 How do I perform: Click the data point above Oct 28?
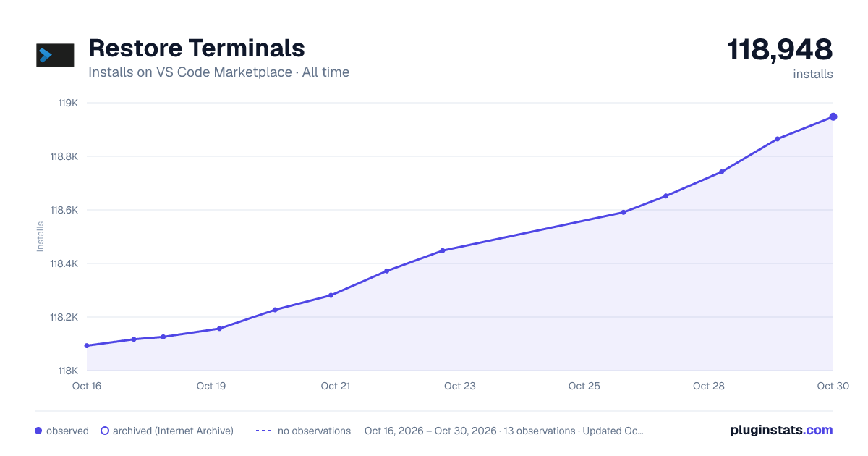(722, 172)
